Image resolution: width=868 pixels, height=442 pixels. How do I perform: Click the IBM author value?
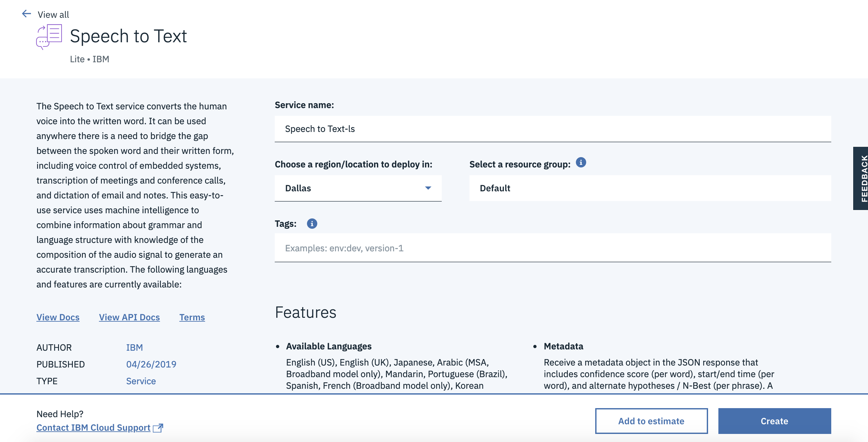[134, 347]
